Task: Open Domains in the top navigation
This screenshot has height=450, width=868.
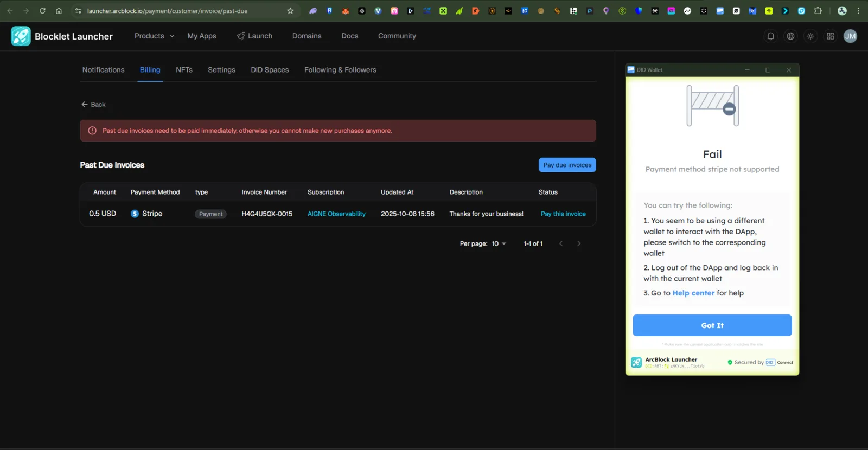Action: point(307,36)
